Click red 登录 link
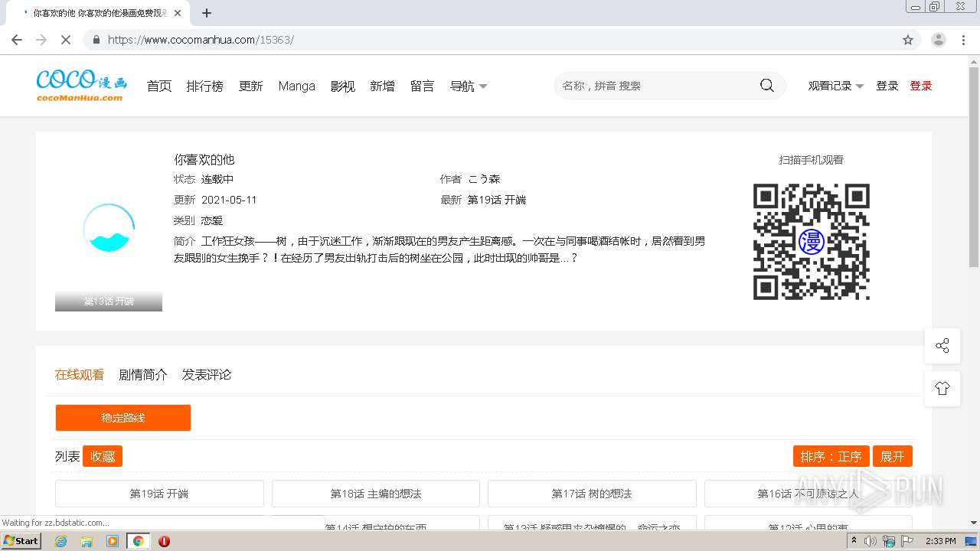The image size is (980, 551). pyautogui.click(x=921, y=86)
